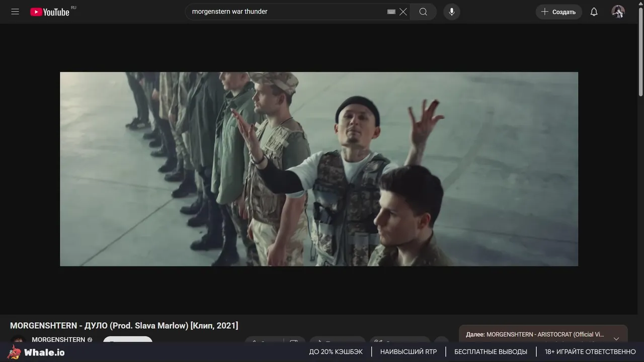Go to YouTube home via logo
This screenshot has width=644, height=362.
49,12
